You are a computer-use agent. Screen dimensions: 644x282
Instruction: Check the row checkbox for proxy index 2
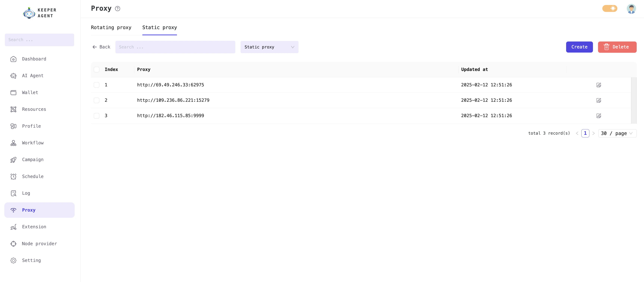click(96, 100)
